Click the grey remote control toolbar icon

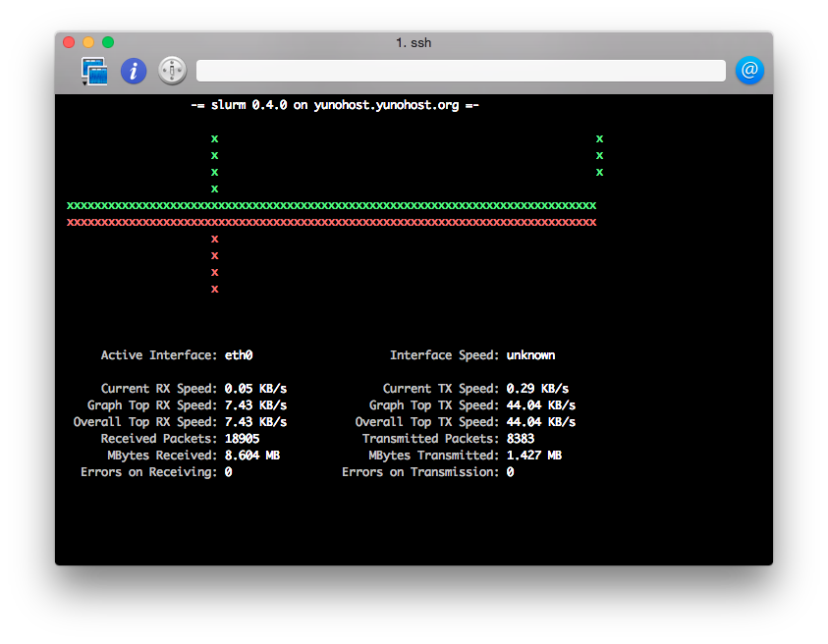point(172,71)
